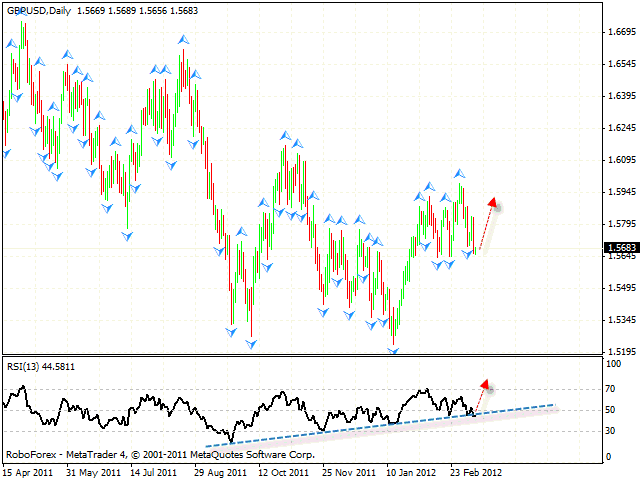The width and height of the screenshot is (640, 480).
Task: Click the red forecast arrowhead on price chart
Action: 491,202
